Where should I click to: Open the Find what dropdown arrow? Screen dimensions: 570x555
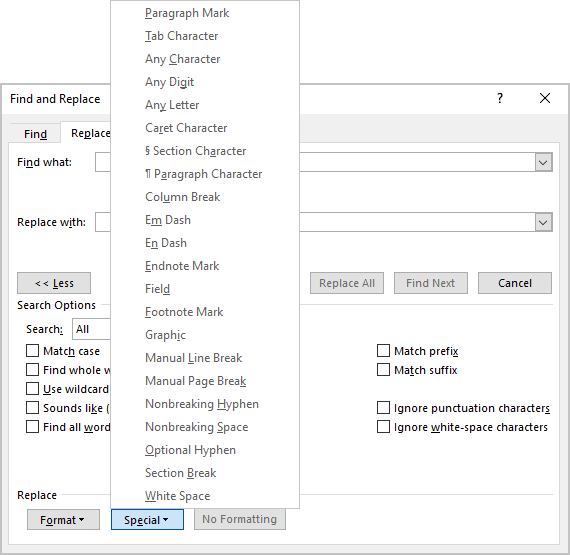point(543,162)
